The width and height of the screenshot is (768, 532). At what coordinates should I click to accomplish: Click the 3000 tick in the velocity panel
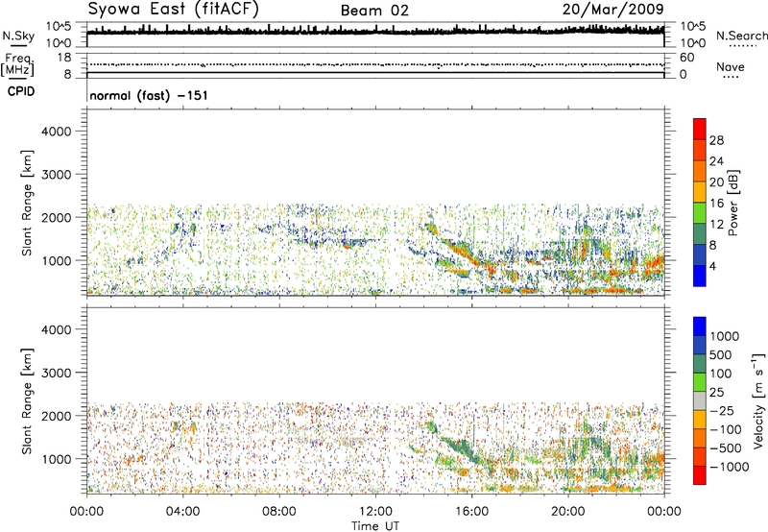pyautogui.click(x=57, y=373)
